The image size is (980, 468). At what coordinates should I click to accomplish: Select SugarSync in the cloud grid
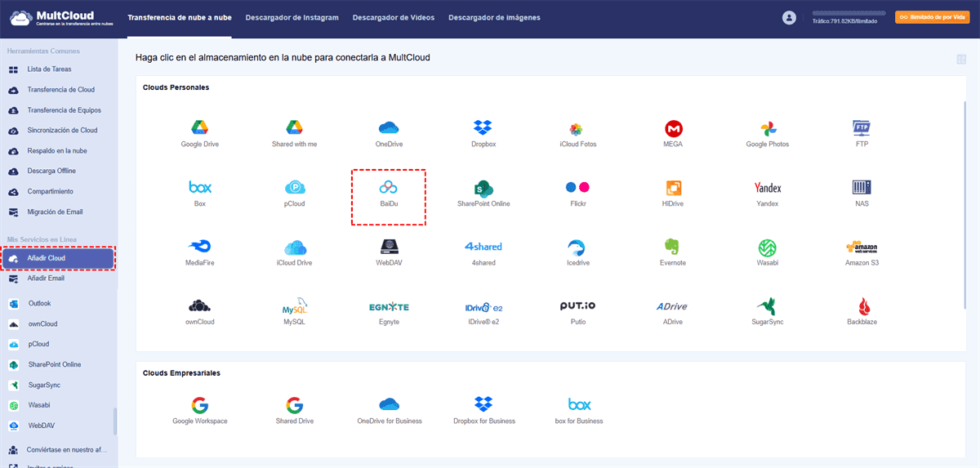coord(768,313)
